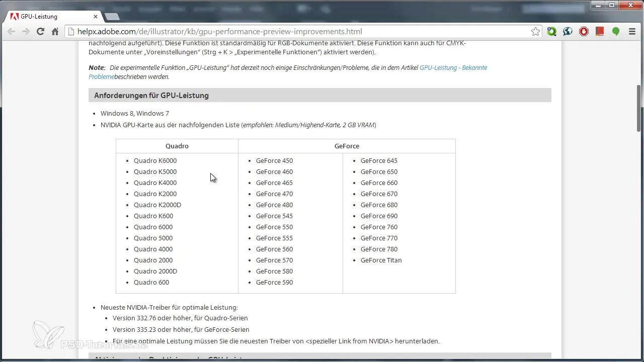Maximize the browser window
The height and width of the screenshot is (362, 644).
(x=612, y=5)
